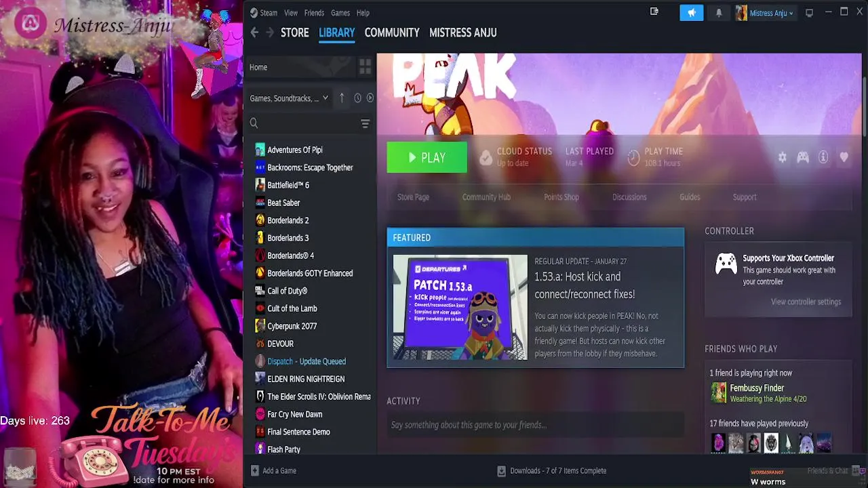The height and width of the screenshot is (488, 868).
Task: Open the Games menu
Action: click(x=340, y=13)
